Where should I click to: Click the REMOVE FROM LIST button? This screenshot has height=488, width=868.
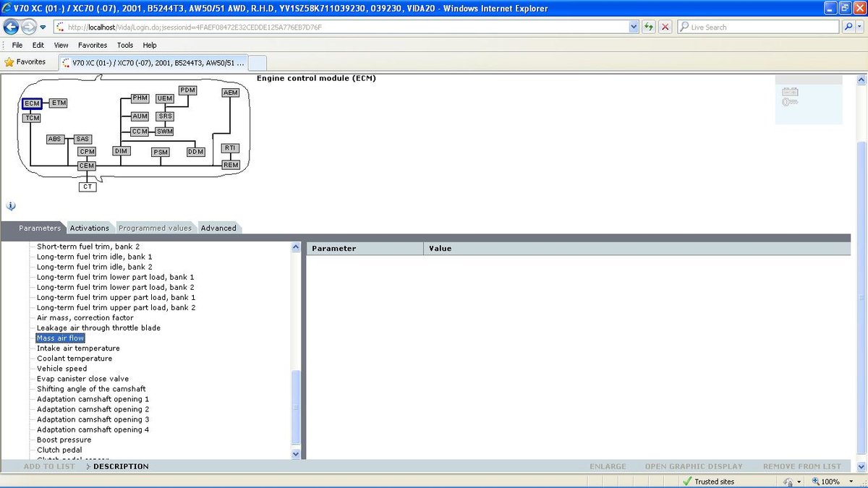click(801, 466)
